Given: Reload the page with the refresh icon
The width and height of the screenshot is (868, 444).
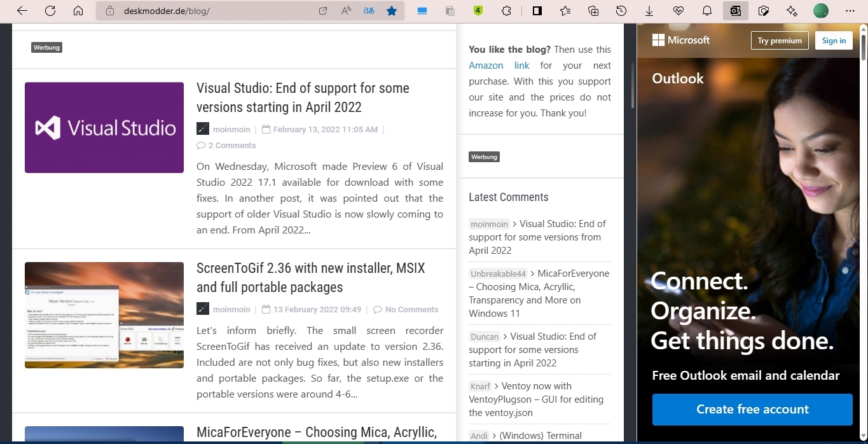Looking at the screenshot, I should 50,11.
